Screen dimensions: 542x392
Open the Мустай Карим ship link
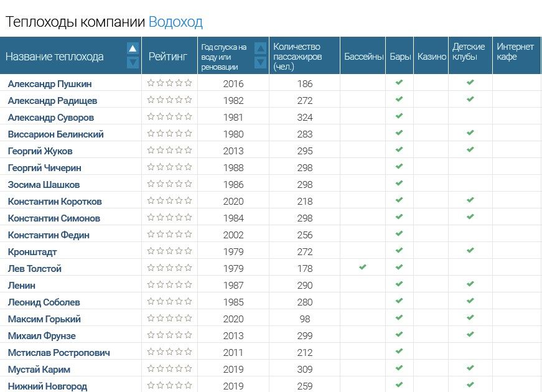point(39,370)
